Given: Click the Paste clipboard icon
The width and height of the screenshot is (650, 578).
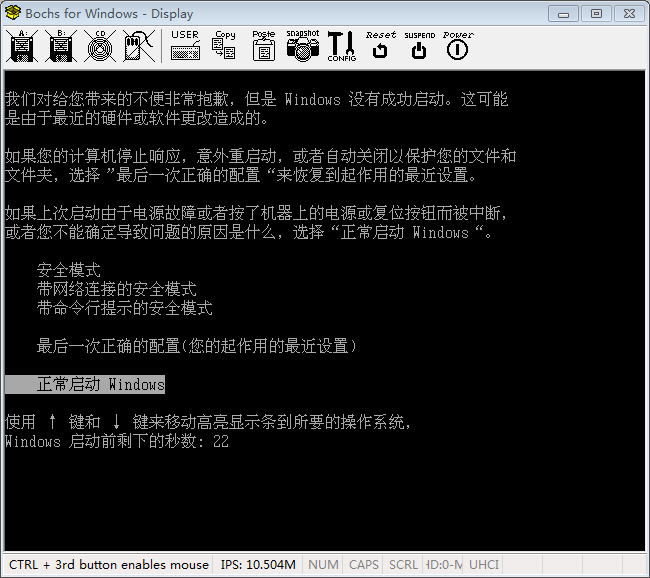Looking at the screenshot, I should pyautogui.click(x=264, y=46).
